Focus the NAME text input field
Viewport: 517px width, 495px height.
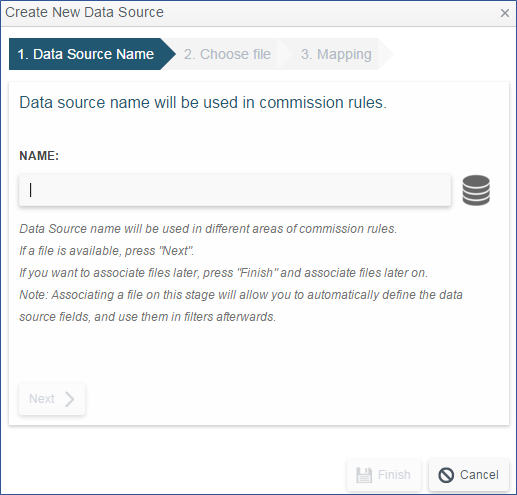(x=235, y=190)
